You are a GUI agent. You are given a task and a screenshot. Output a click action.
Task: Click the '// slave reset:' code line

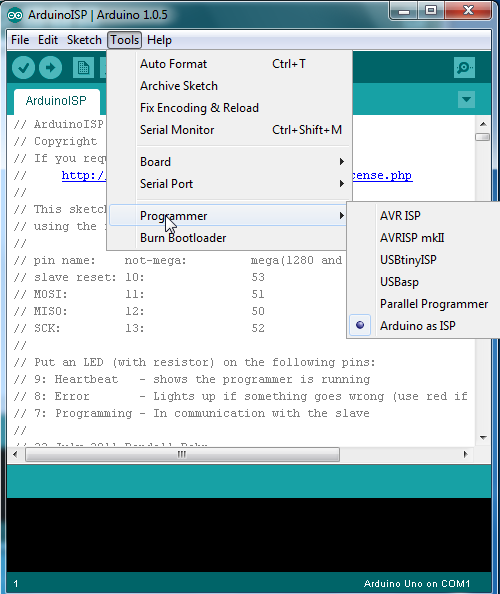tap(139, 277)
